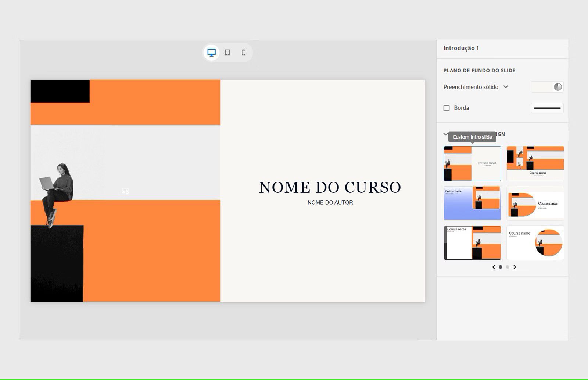The image size is (588, 380).
Task: Expand the fill type options arrow
Action: pos(506,87)
